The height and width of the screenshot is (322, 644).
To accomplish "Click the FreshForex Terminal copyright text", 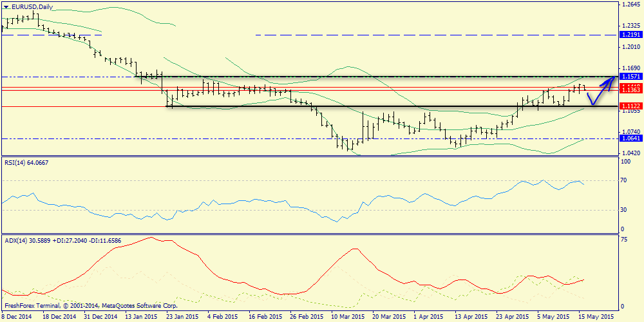I will click(90, 305).
